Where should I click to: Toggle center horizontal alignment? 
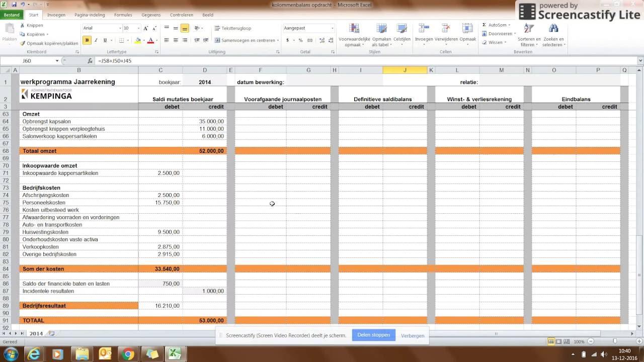[x=176, y=40]
